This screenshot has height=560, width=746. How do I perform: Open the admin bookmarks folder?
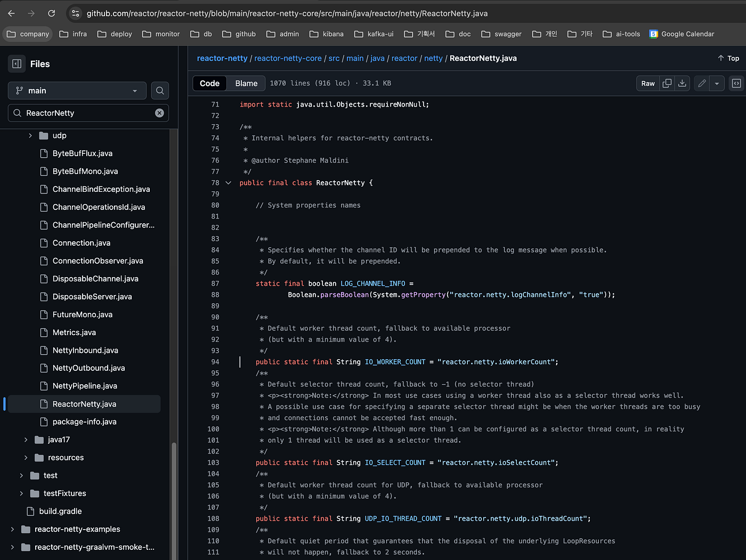click(282, 34)
